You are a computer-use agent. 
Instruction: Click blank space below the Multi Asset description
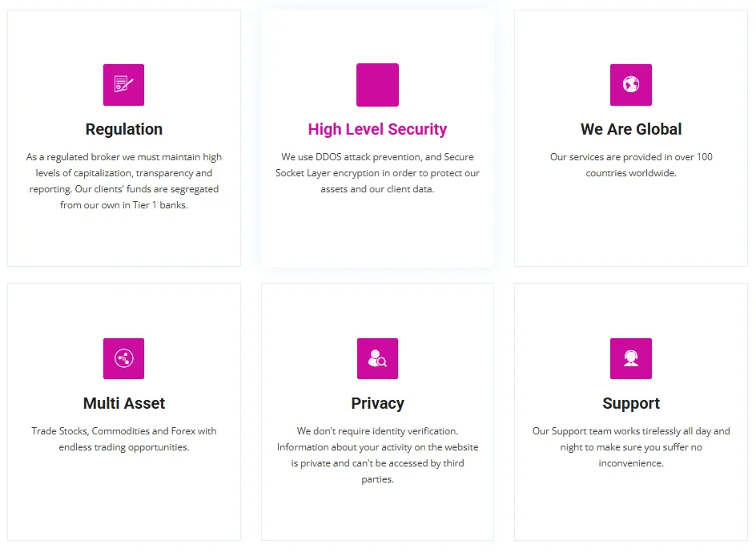tap(124, 497)
